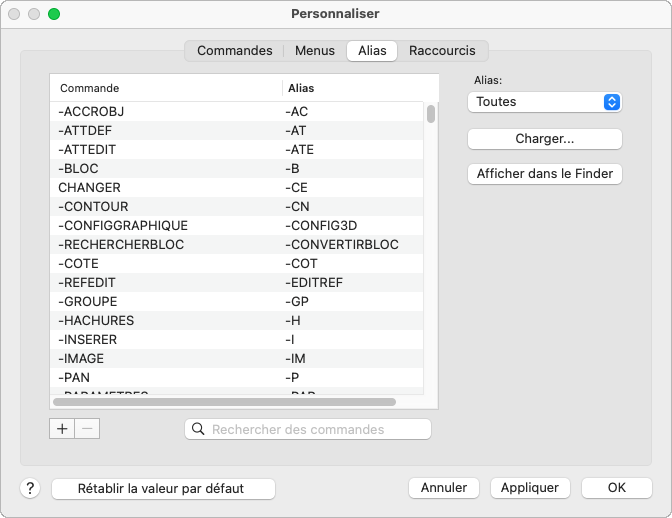Click Rétablir la valeur par défaut
Viewport: 672px width, 518px height.
click(x=162, y=488)
